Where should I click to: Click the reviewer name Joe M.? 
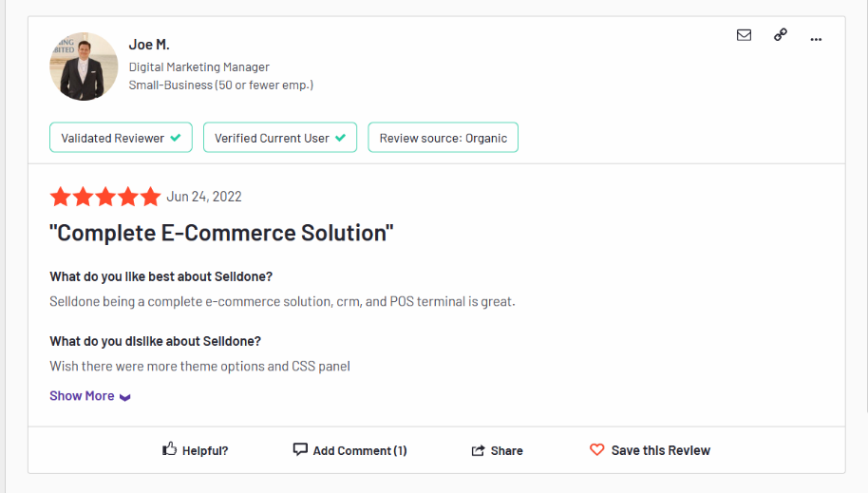click(149, 45)
